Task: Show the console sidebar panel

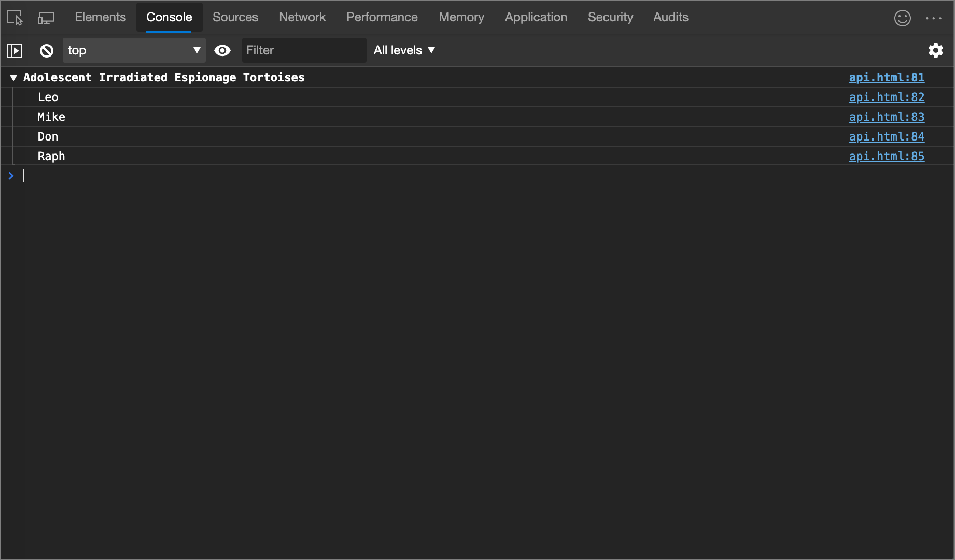Action: point(15,50)
